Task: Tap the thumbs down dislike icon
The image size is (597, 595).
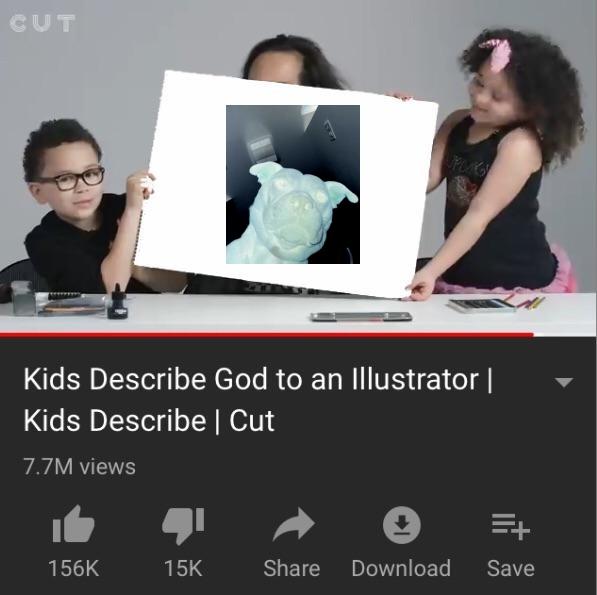Action: pyautogui.click(x=183, y=525)
